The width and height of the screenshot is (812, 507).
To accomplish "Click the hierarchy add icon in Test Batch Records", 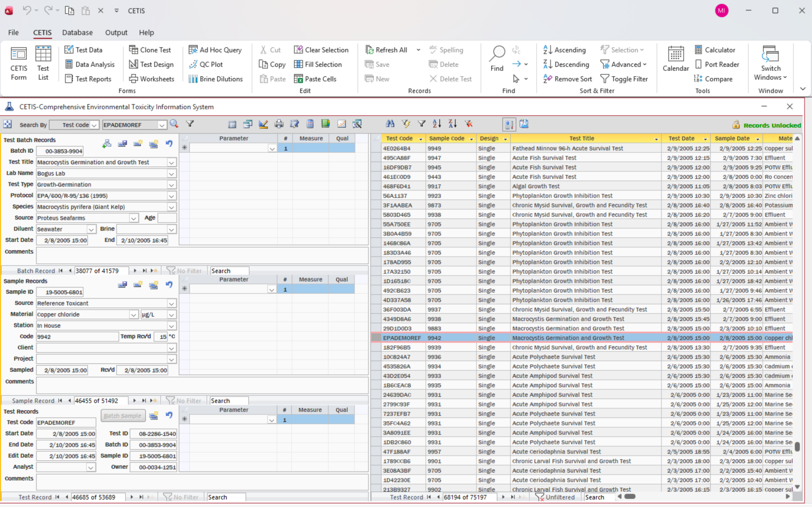I will pyautogui.click(x=107, y=144).
